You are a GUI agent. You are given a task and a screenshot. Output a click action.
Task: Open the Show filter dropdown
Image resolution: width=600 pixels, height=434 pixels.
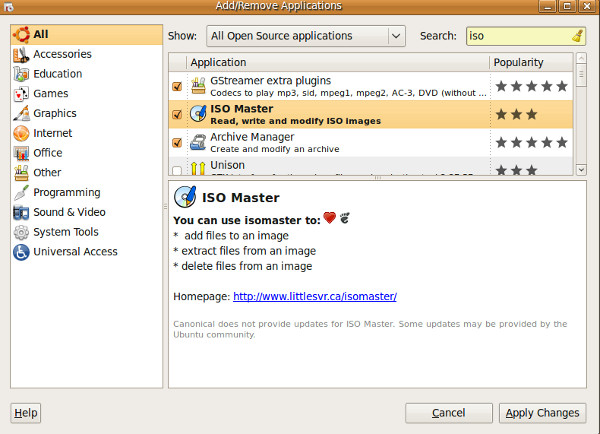pyautogui.click(x=306, y=36)
